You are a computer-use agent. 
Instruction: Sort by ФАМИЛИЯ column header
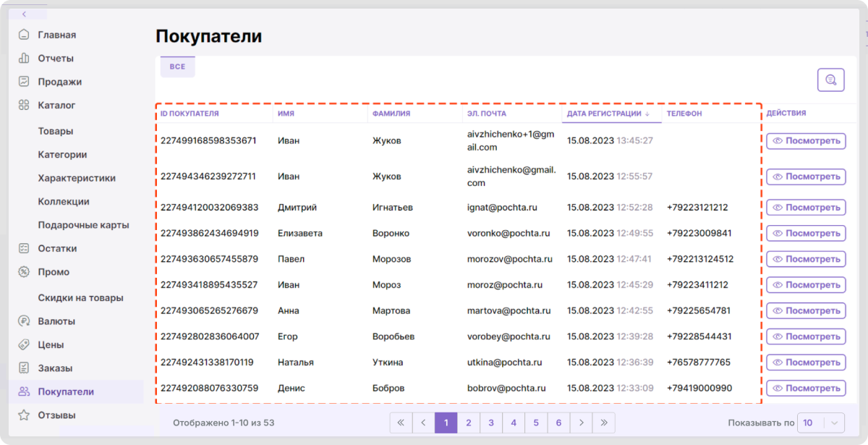tap(391, 114)
